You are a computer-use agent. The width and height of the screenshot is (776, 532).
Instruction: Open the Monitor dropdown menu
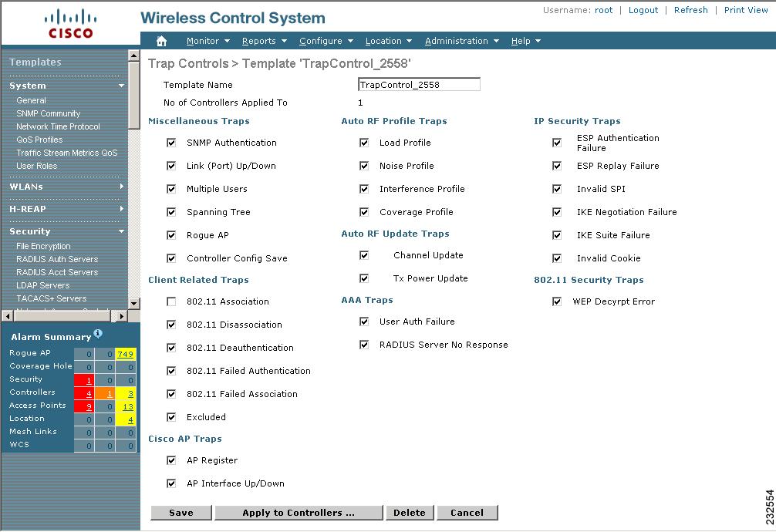pos(207,41)
